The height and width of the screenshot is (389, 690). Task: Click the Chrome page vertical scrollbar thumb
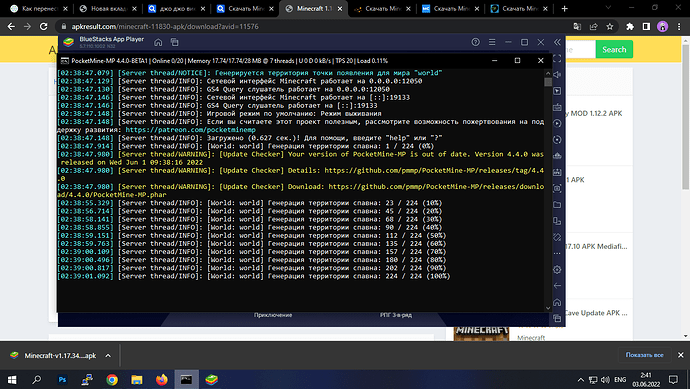pyautogui.click(x=686, y=117)
